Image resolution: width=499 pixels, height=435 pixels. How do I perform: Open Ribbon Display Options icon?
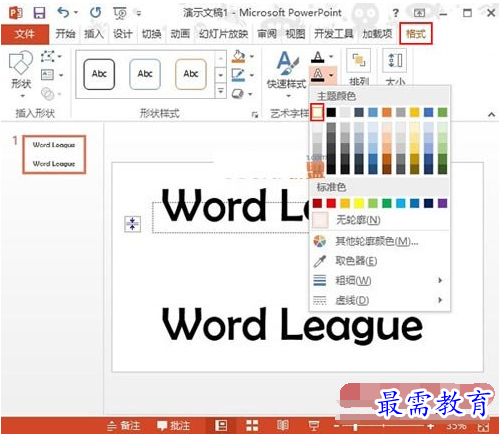[x=419, y=13]
